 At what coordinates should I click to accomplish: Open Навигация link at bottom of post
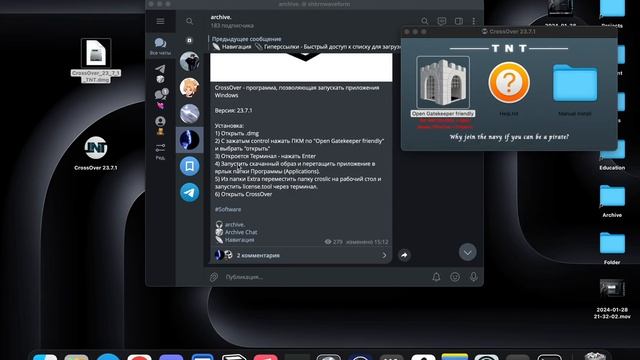coord(239,240)
